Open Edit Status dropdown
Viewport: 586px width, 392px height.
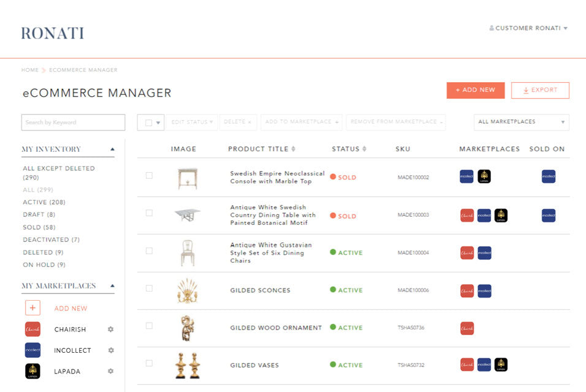(x=192, y=122)
